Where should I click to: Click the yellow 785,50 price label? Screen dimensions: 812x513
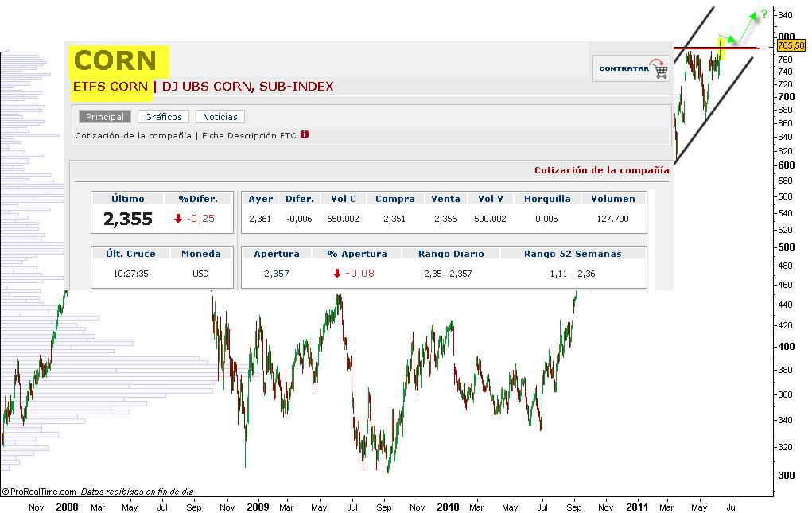click(x=791, y=45)
